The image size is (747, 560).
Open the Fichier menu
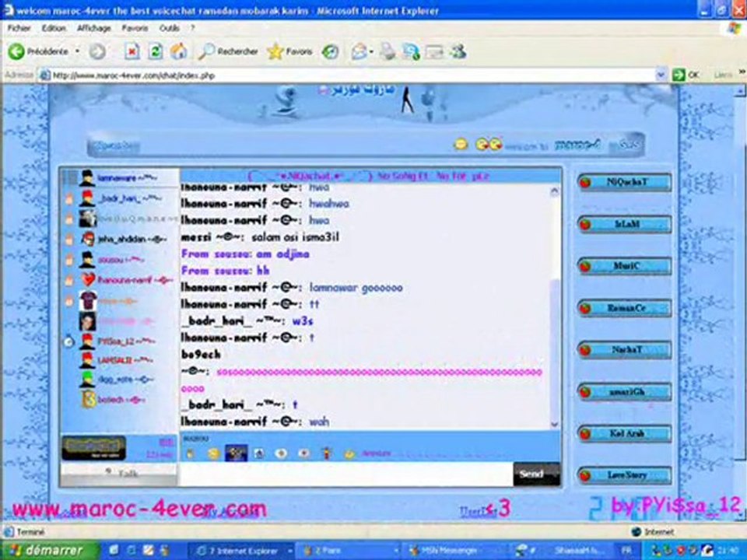click(x=19, y=28)
